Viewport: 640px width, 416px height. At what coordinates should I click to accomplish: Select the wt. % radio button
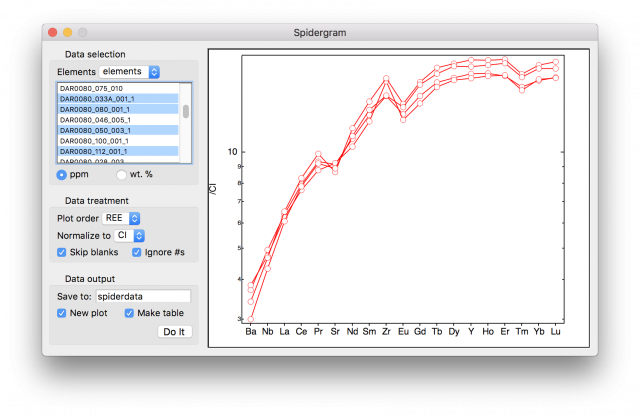click(121, 175)
